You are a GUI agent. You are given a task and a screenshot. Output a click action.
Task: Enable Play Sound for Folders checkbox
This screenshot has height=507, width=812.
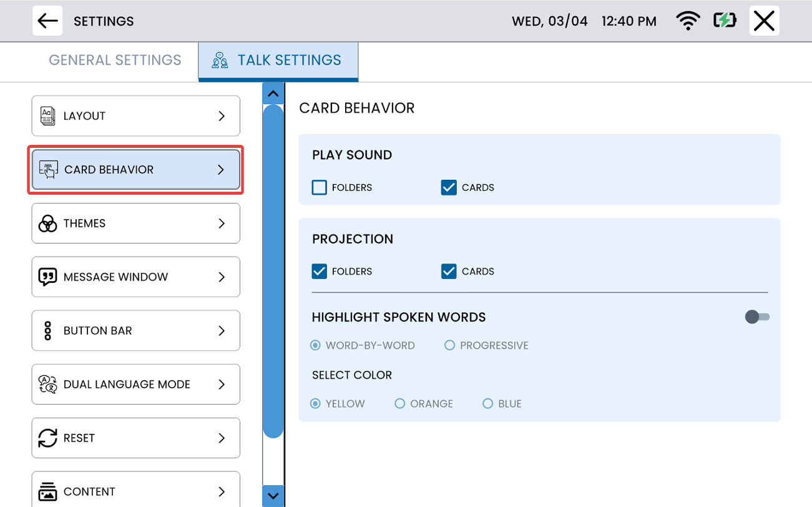coord(319,187)
